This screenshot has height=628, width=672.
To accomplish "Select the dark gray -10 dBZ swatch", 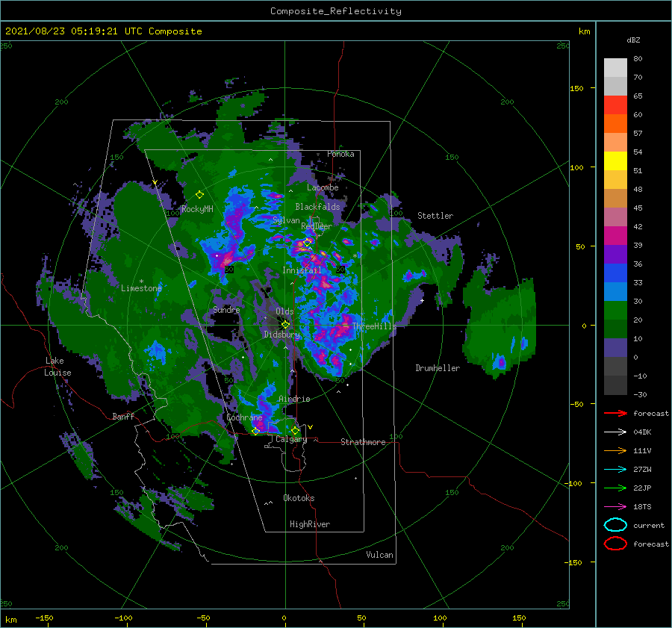I will (x=615, y=385).
